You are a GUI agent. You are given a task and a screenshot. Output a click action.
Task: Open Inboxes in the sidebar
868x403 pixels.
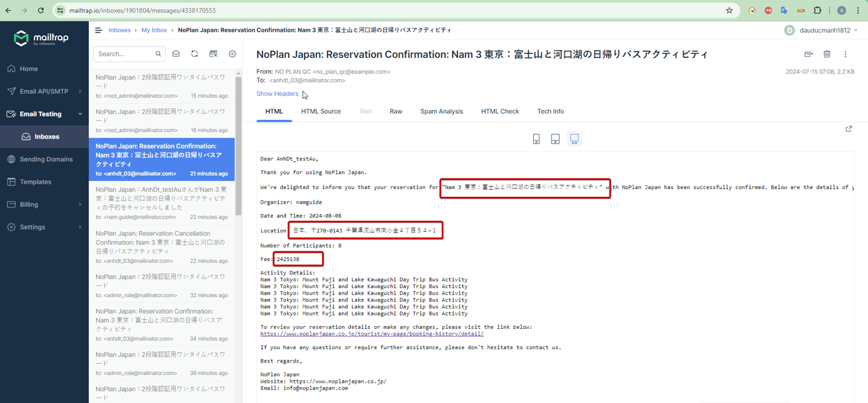(x=44, y=136)
